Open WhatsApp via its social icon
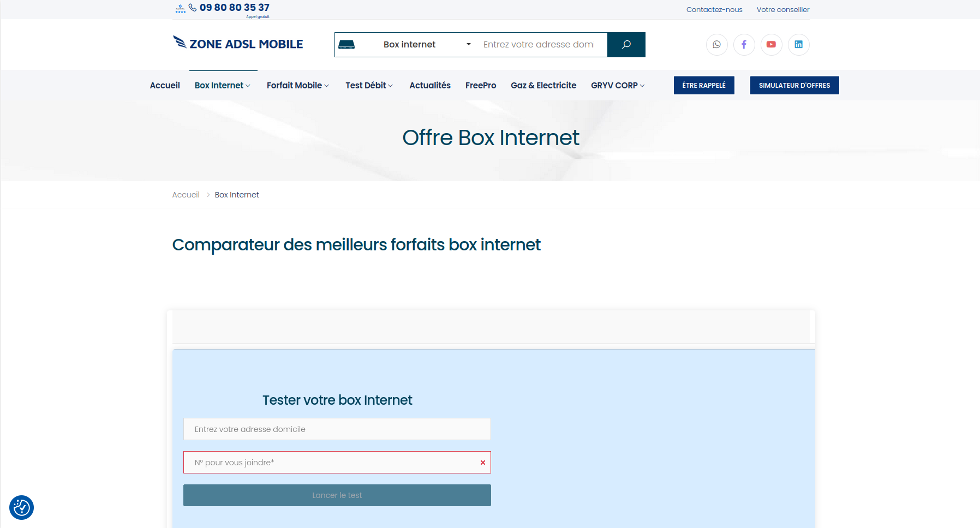 (x=716, y=45)
